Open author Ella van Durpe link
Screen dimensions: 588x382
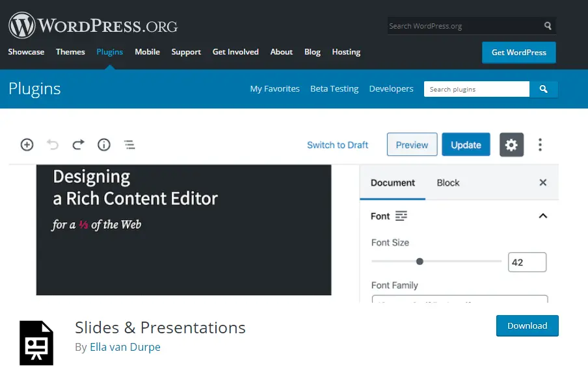tap(126, 347)
